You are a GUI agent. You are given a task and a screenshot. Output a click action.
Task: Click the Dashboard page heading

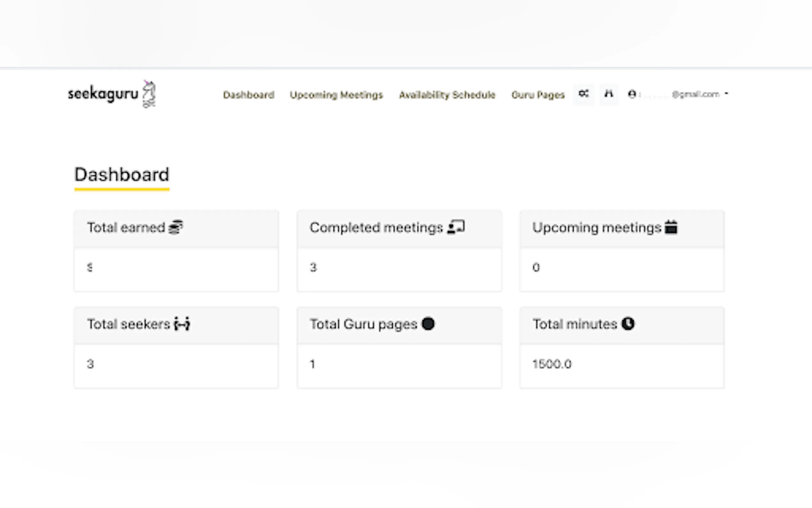click(x=121, y=175)
